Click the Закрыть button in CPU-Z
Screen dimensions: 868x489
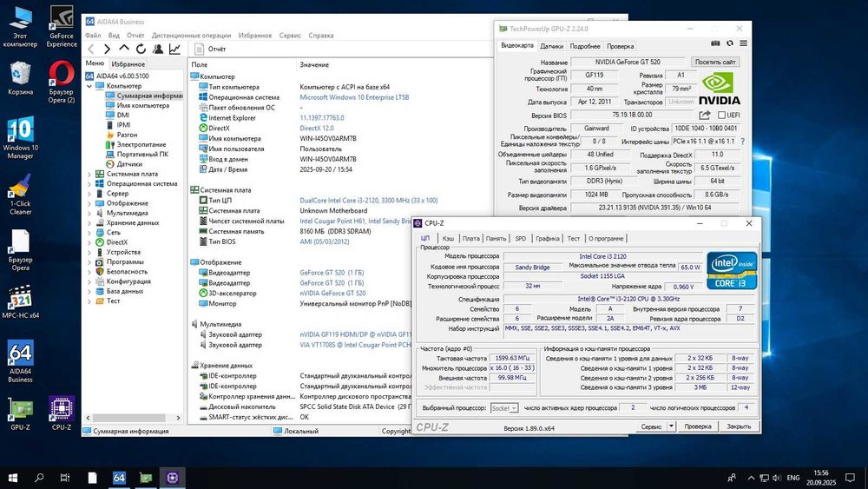(x=739, y=426)
